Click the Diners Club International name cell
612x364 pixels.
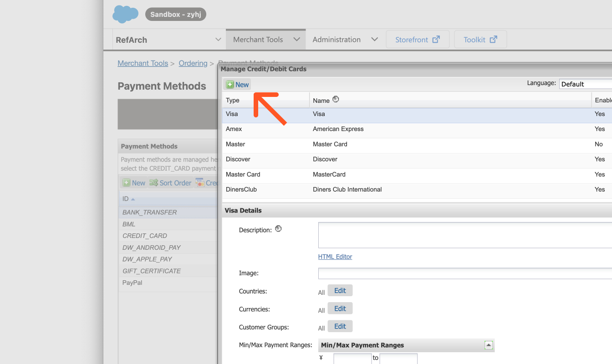pos(347,189)
